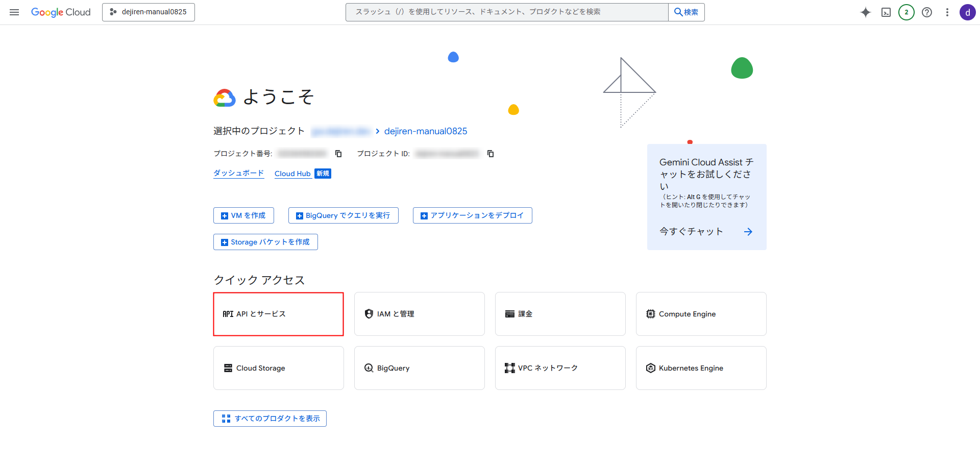Open the Cloud Hub link
This screenshot has height=465, width=980.
point(292,174)
